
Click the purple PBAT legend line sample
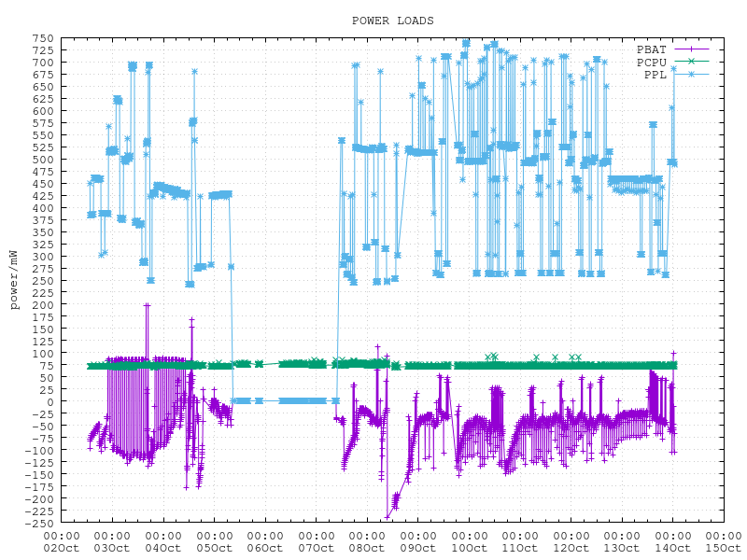click(x=692, y=49)
